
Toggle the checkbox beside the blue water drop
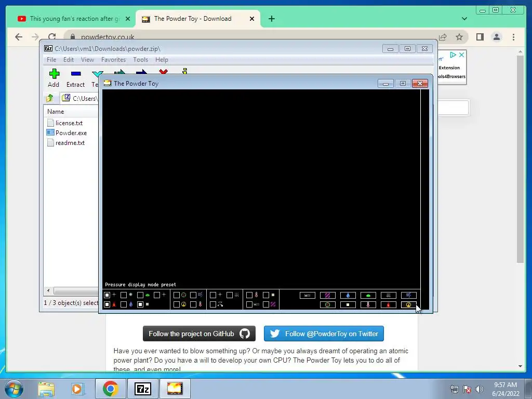click(x=124, y=304)
